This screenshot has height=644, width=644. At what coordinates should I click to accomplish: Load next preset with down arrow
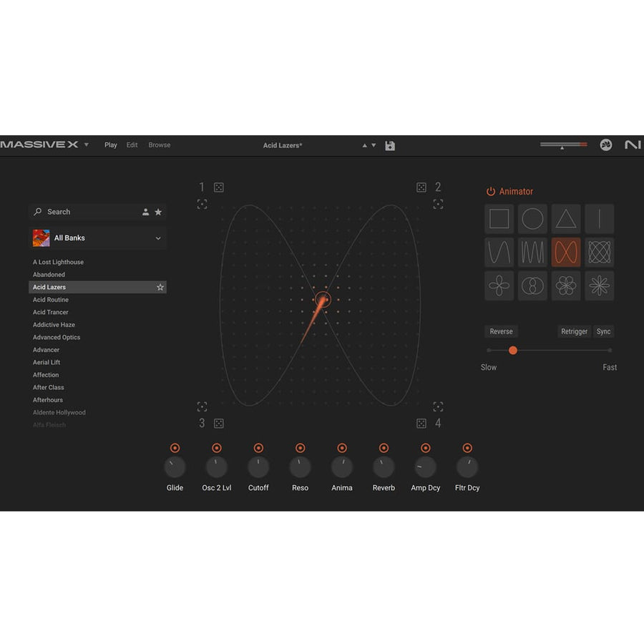(x=374, y=145)
